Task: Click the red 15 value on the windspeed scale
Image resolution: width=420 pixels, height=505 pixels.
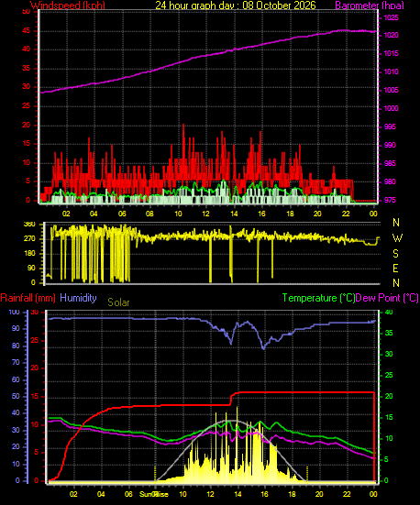Action: click(26, 144)
